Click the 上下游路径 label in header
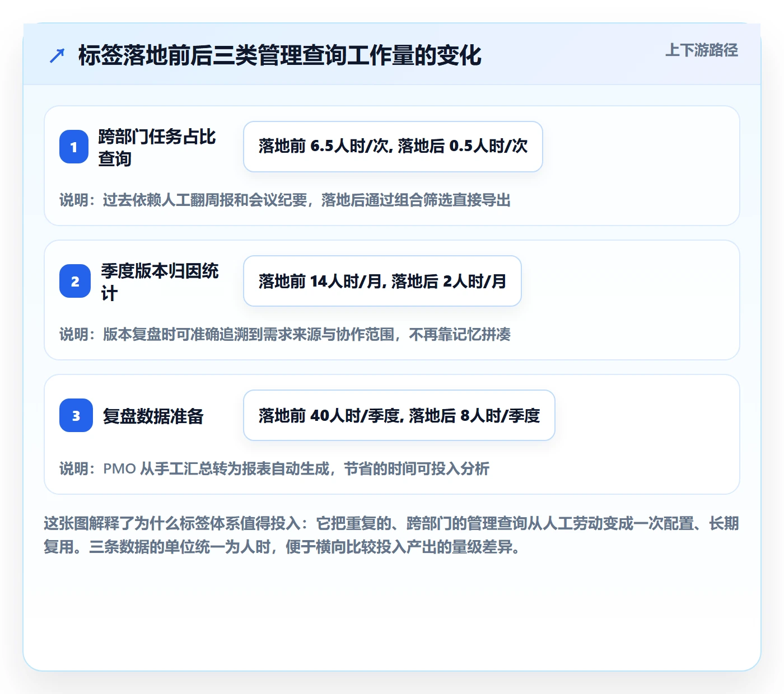 [x=701, y=50]
